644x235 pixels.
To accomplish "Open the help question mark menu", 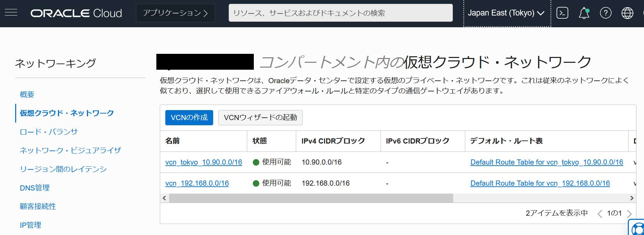I will (606, 13).
